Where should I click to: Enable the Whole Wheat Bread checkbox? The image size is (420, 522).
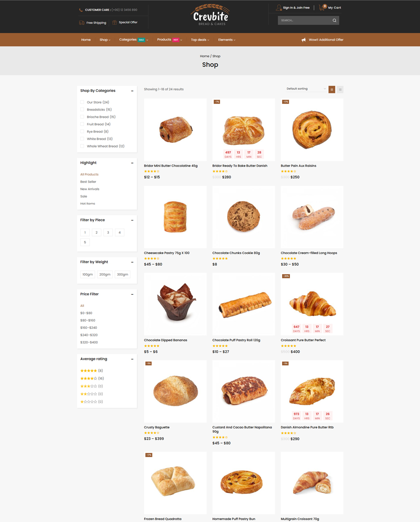click(82, 146)
